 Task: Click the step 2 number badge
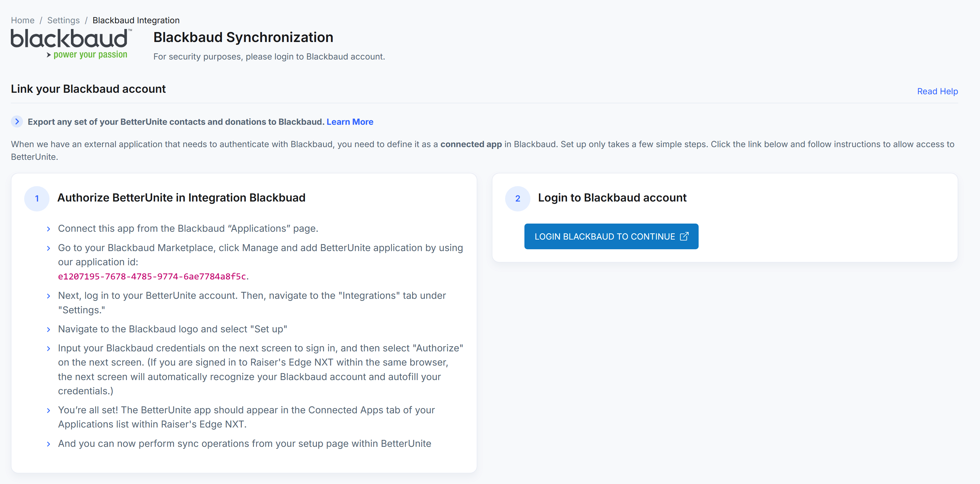click(517, 198)
